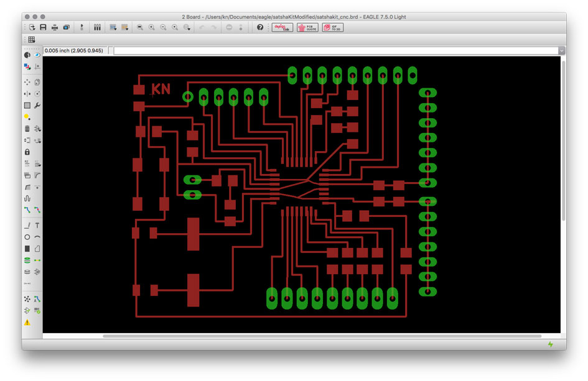
Task: Select the Via tool
Action: [x=27, y=260]
